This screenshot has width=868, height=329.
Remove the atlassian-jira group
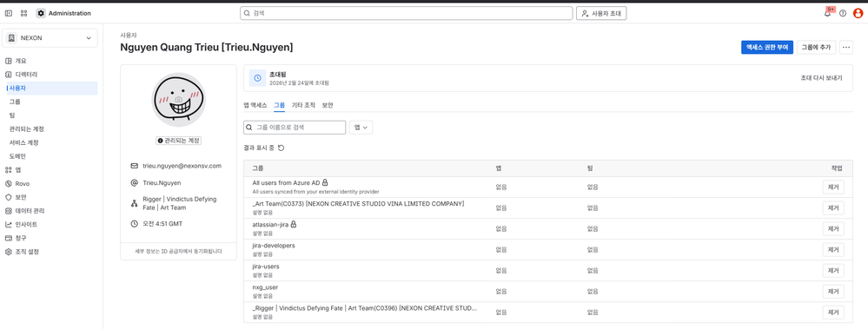pos(833,229)
